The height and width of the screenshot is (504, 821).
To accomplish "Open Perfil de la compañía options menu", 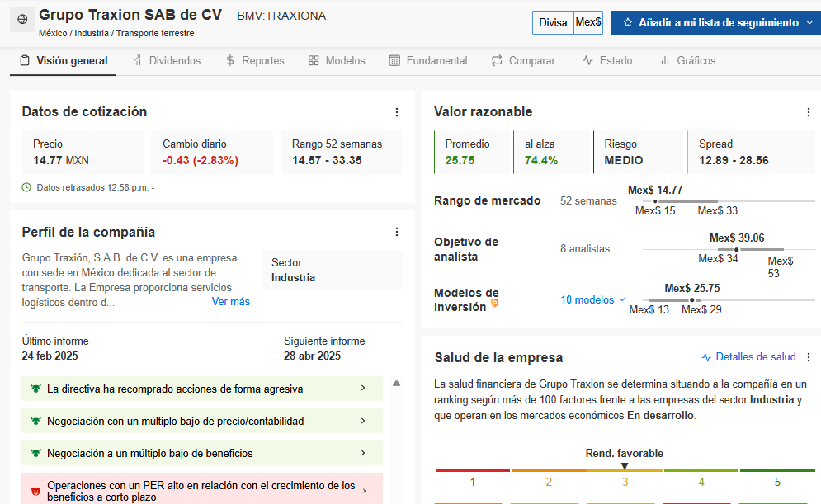I will pos(397,232).
